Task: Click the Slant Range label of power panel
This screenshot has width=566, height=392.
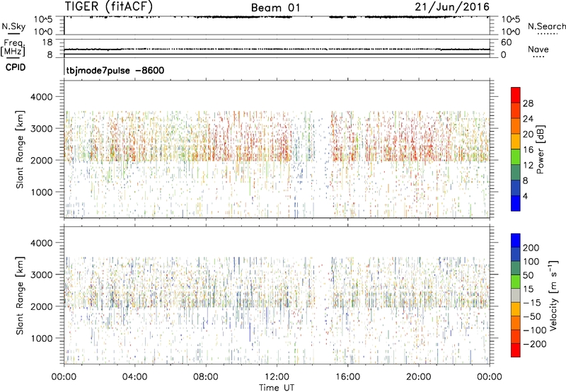Action: click(20, 149)
